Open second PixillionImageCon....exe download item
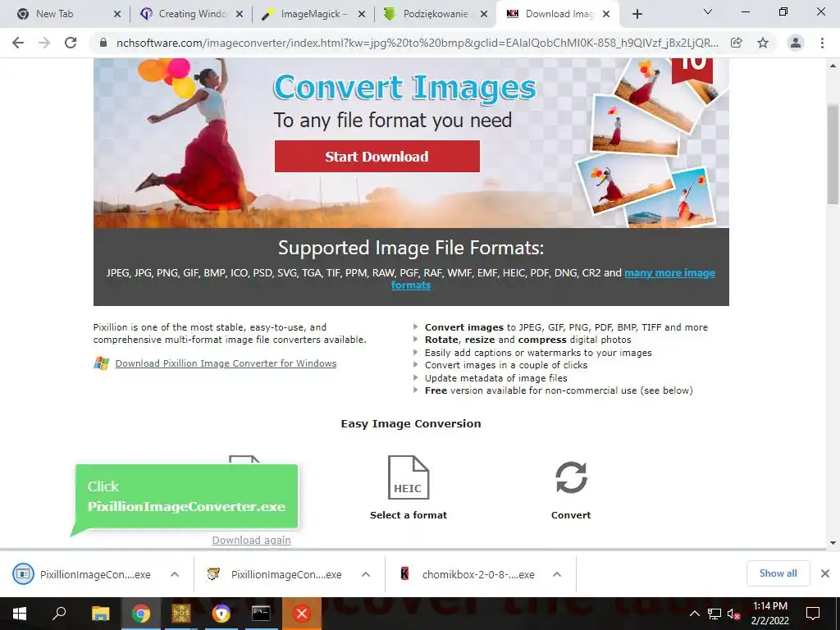Screen dimensions: 840x630 coord(276,574)
